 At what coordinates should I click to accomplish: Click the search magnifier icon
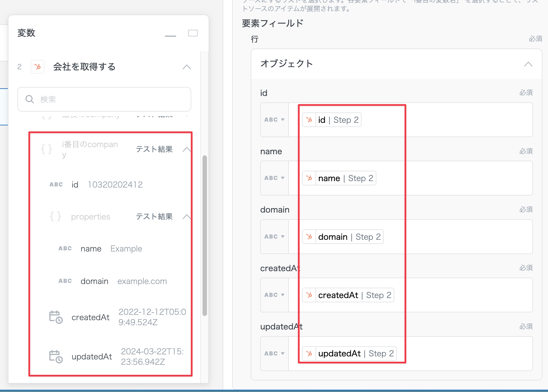tap(29, 99)
